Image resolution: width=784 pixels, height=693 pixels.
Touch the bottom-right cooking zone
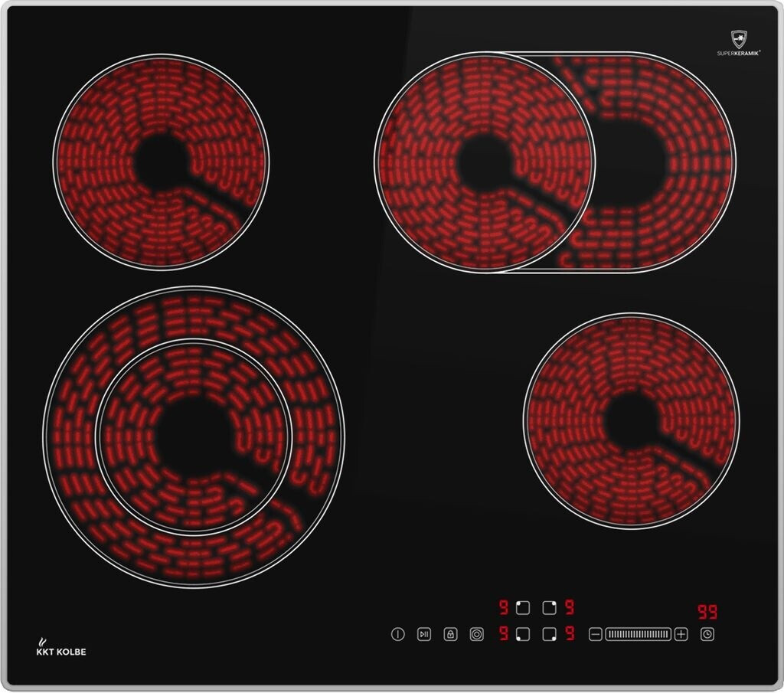631,420
